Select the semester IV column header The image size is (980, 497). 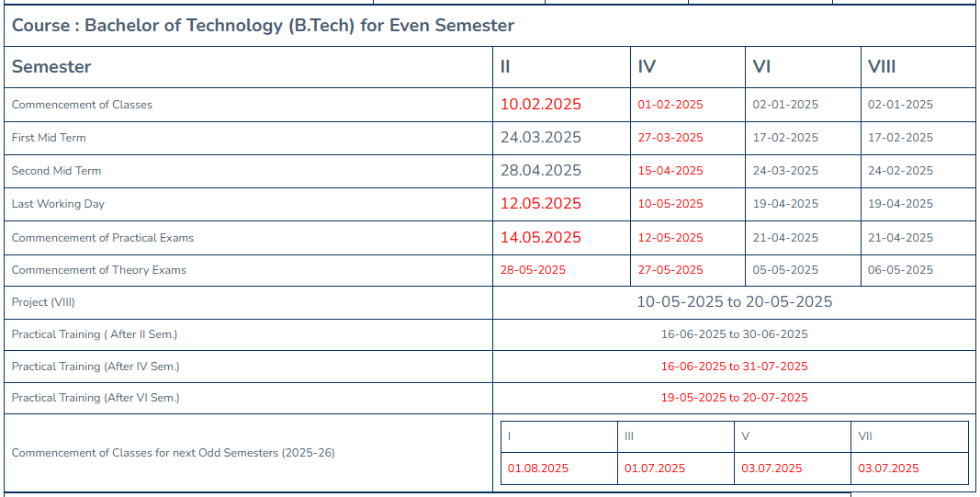click(647, 67)
